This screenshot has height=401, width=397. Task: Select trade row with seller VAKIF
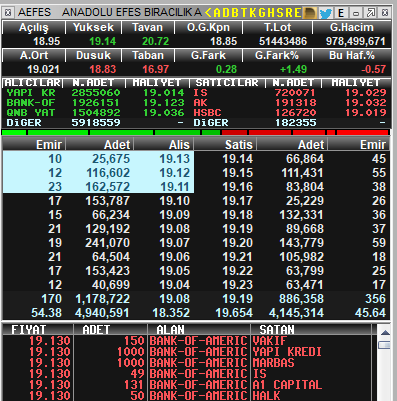[187, 341]
